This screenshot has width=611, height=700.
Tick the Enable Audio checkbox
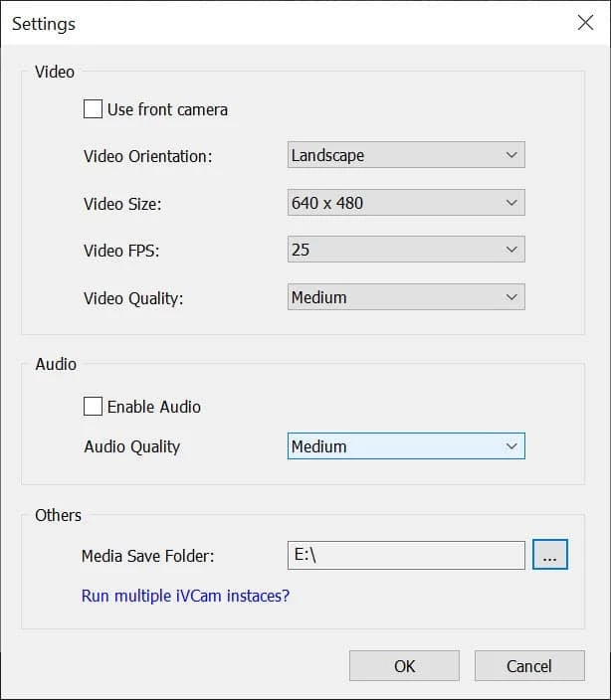(93, 406)
